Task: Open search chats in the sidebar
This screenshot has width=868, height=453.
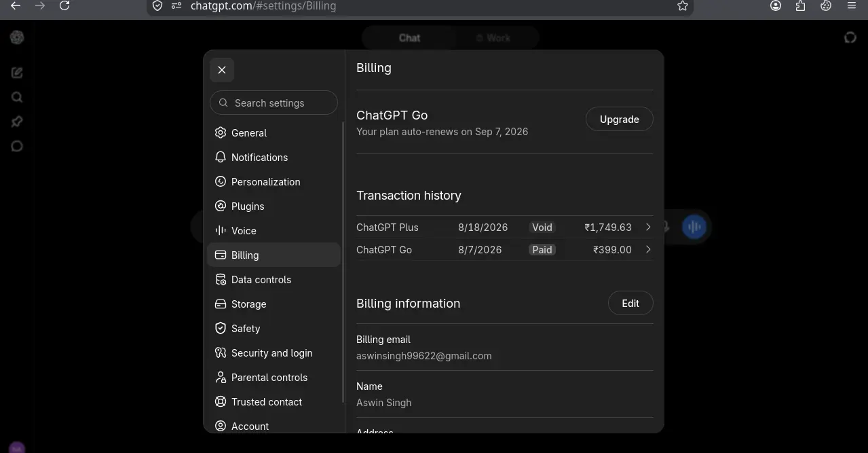Action: [17, 97]
